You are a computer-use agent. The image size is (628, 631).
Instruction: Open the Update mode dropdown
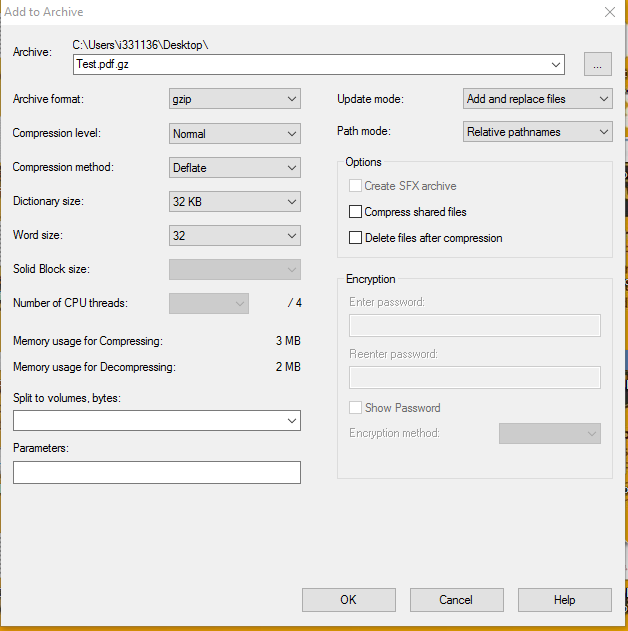pyautogui.click(x=537, y=99)
